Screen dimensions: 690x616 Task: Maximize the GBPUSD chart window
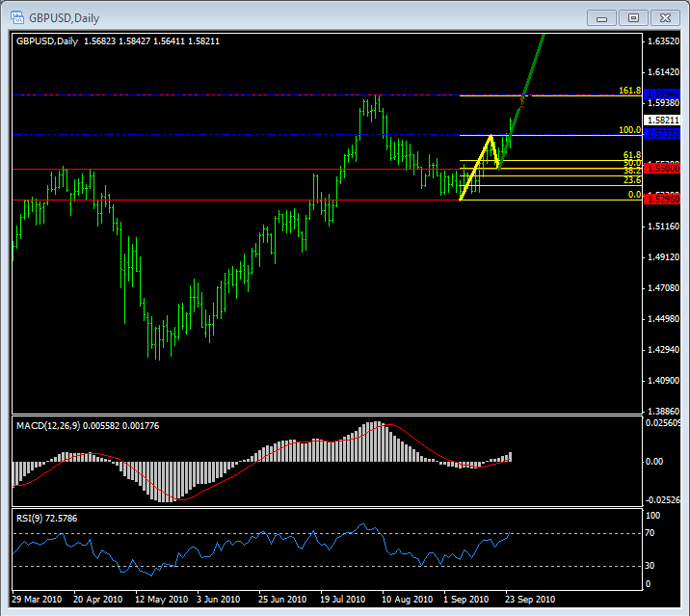tap(633, 17)
